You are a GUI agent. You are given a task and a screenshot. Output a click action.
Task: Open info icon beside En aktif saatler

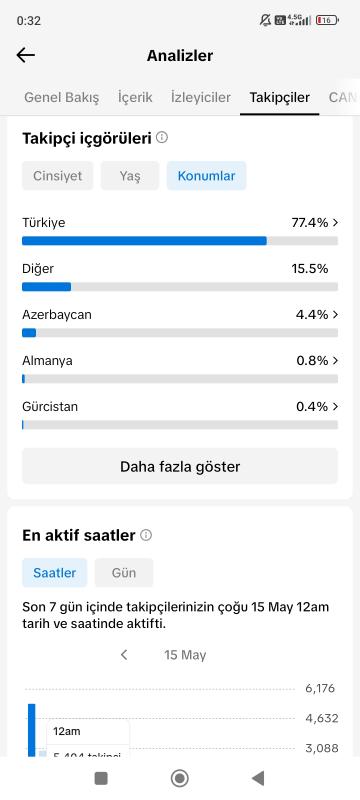point(146,535)
